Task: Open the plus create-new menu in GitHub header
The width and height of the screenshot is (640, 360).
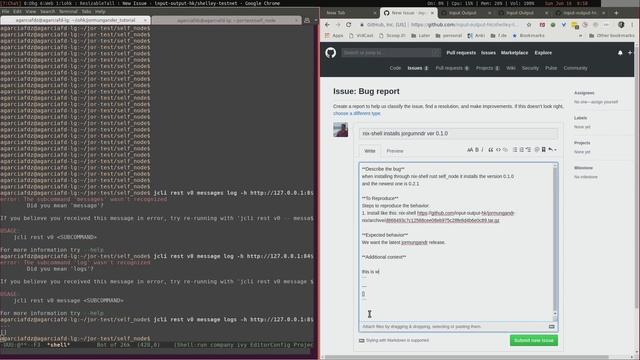Action: coord(630,53)
